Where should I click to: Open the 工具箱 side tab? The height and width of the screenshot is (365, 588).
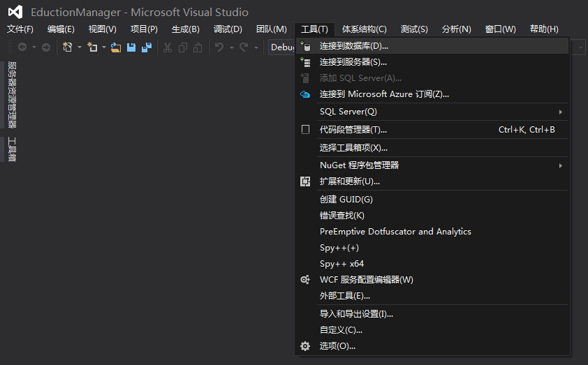pos(12,149)
